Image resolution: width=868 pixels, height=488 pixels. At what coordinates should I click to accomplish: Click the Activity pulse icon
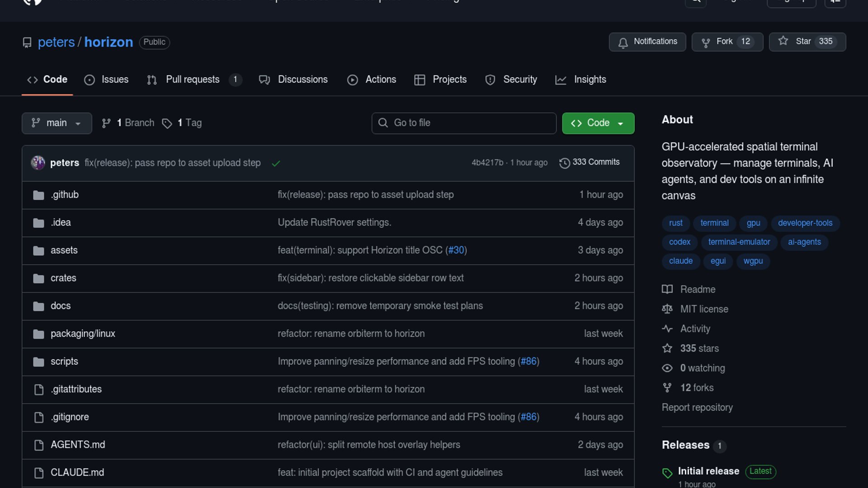[667, 328]
